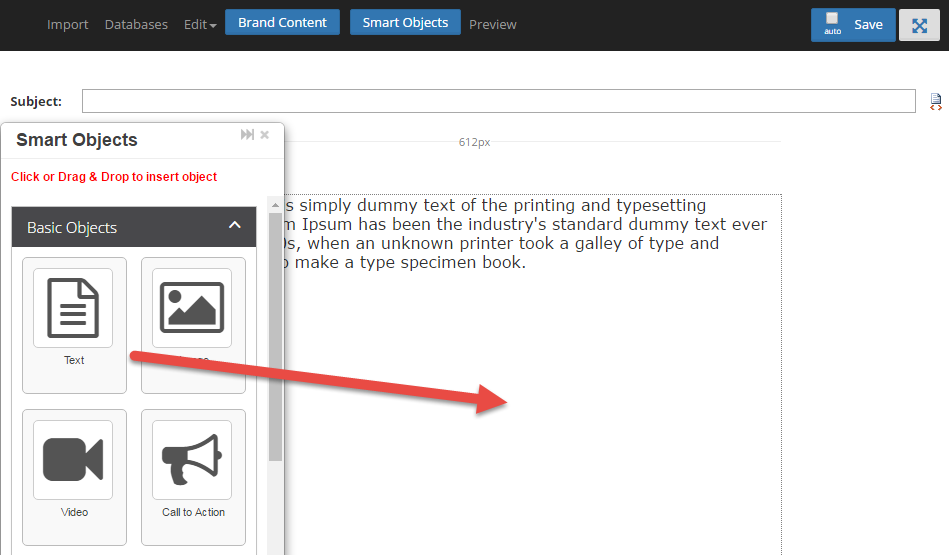This screenshot has height=555, width=949.
Task: Click into the Subject input field
Action: tap(498, 101)
